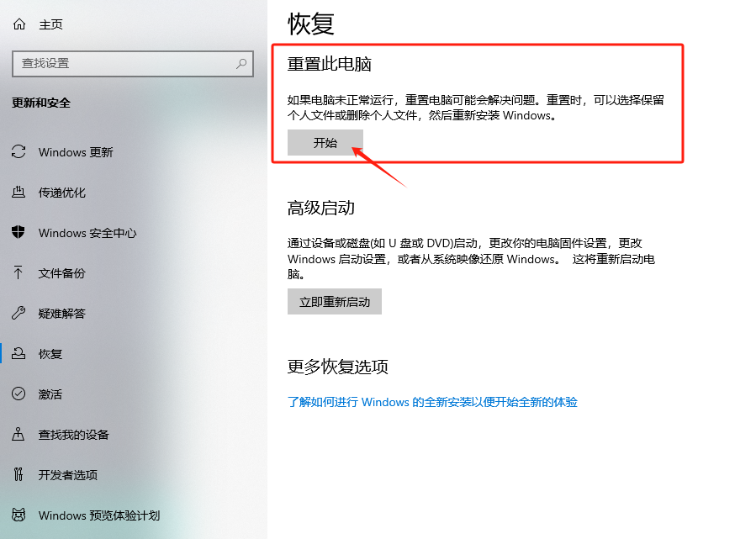
Task: Click the search magnifier in the settings search box
Action: pos(240,64)
